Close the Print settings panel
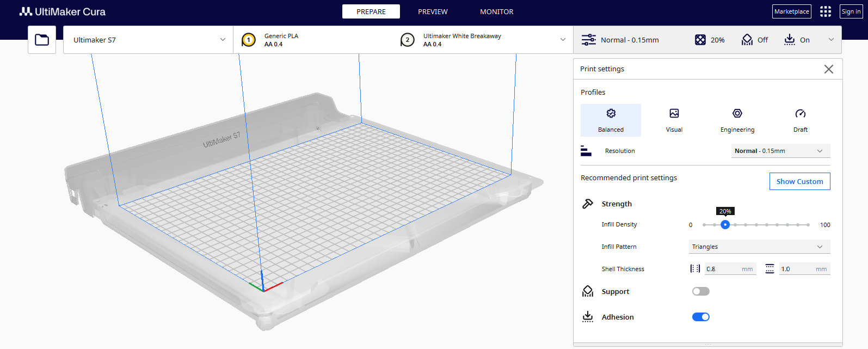 [829, 69]
